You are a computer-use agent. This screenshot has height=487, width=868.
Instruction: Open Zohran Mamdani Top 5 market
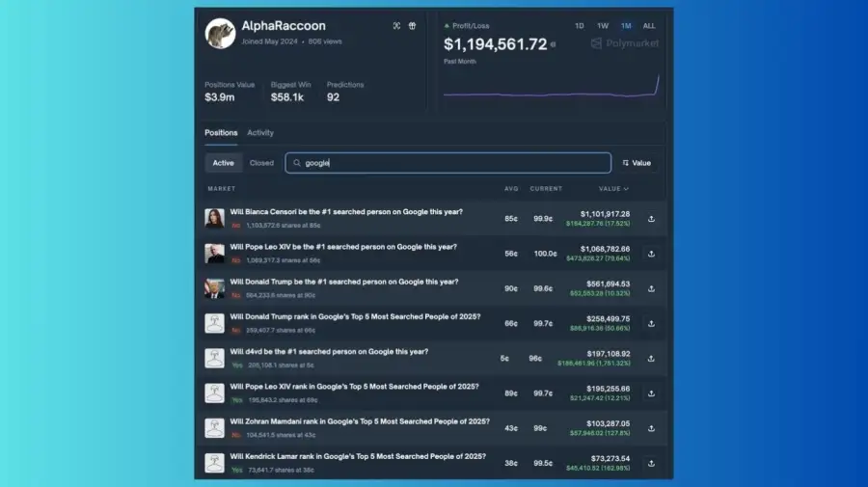(x=360, y=421)
